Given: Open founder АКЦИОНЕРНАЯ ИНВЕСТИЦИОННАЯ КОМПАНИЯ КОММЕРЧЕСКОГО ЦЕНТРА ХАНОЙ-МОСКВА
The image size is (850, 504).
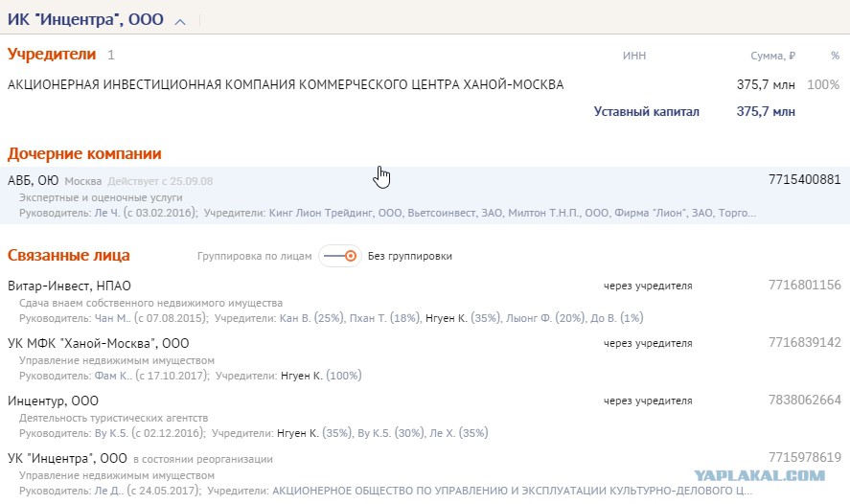Looking at the screenshot, I should (286, 84).
